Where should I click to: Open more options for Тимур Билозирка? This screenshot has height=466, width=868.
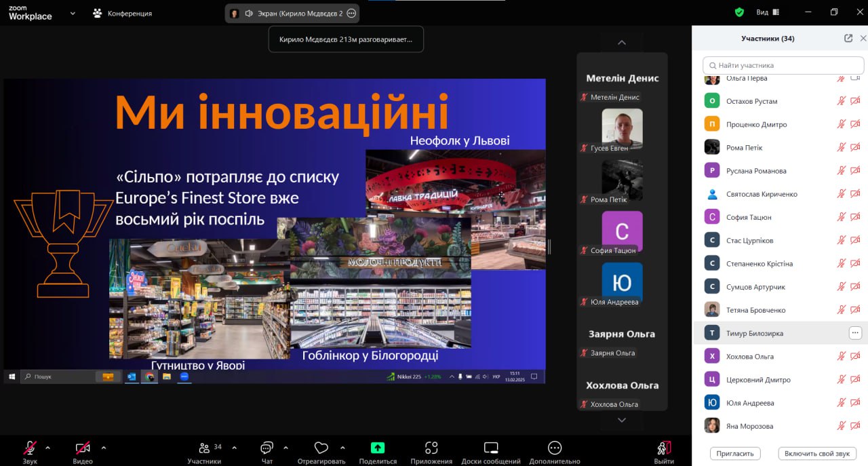855,333
